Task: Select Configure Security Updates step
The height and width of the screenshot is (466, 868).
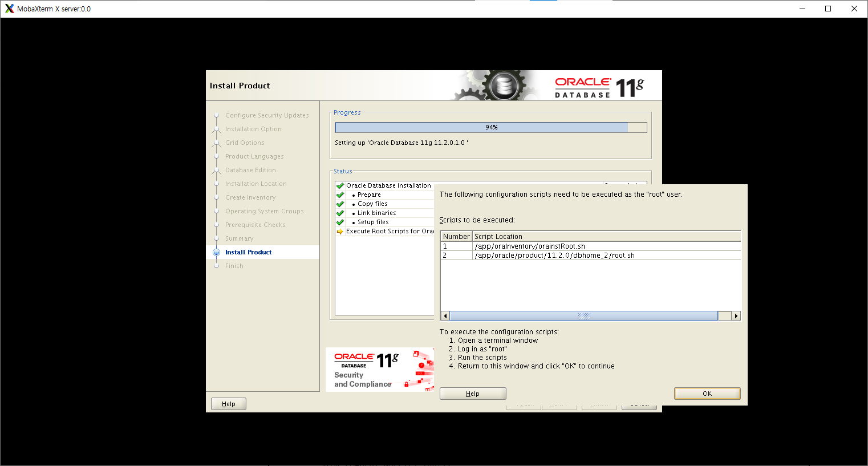Action: click(x=267, y=115)
